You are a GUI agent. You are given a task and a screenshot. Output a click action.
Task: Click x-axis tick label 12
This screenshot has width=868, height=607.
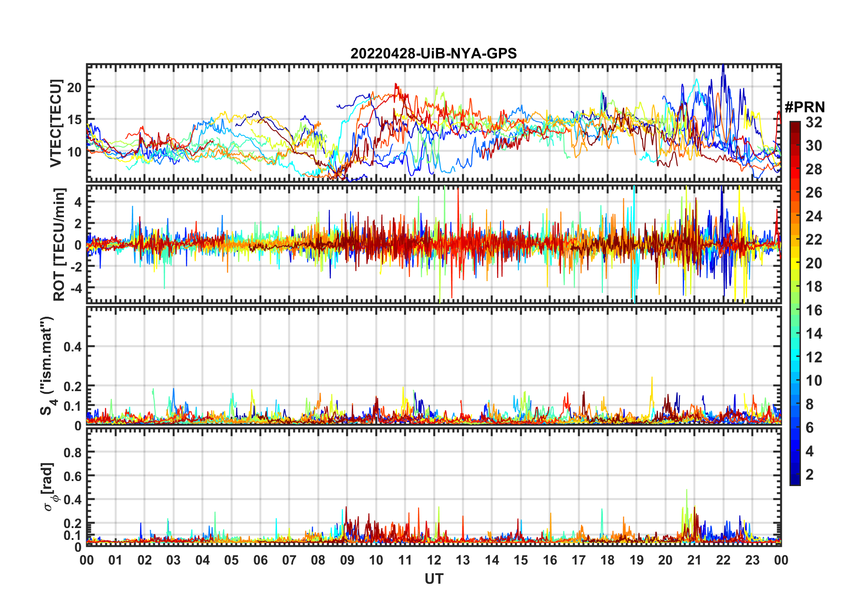[x=434, y=560]
